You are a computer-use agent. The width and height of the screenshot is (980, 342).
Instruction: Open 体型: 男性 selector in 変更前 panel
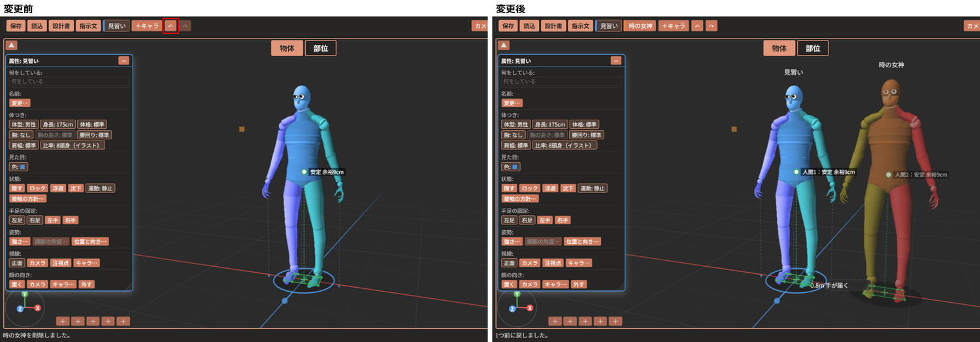(x=24, y=124)
